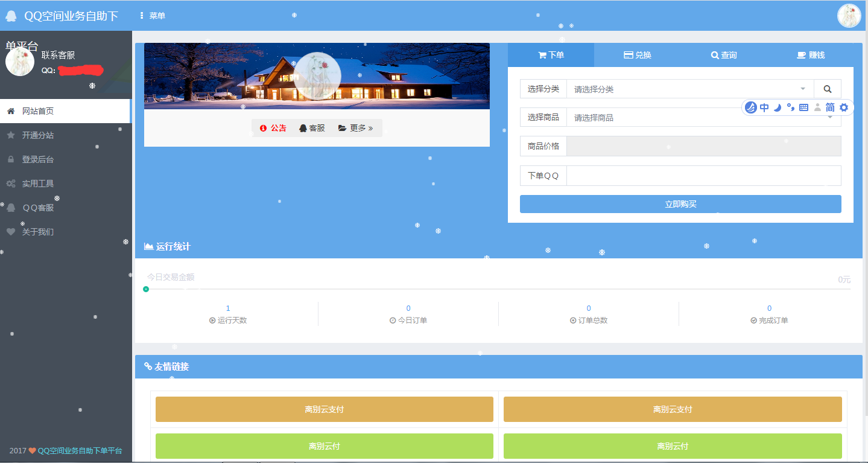Open the user avatar in top-right corner
The width and height of the screenshot is (868, 463).
click(849, 16)
